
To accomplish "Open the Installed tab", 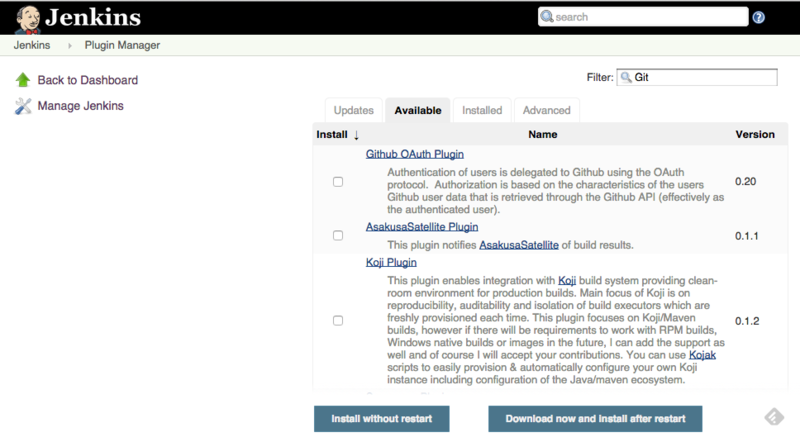I will point(482,110).
